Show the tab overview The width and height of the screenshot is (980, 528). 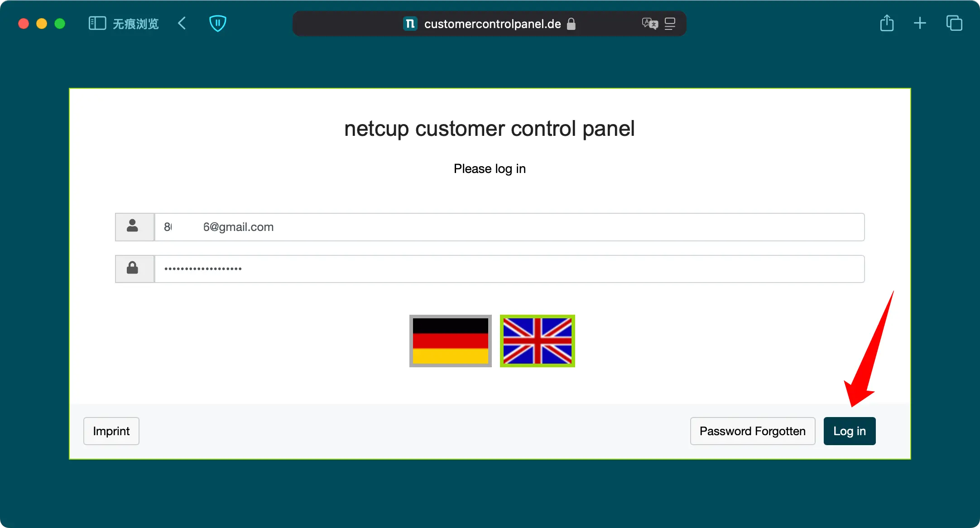tap(954, 23)
